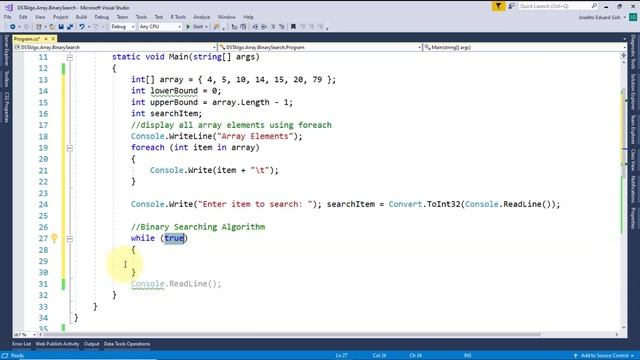Screen dimensions: 640x360
Task: Click the New Project toolbar icon
Action: click(38, 27)
